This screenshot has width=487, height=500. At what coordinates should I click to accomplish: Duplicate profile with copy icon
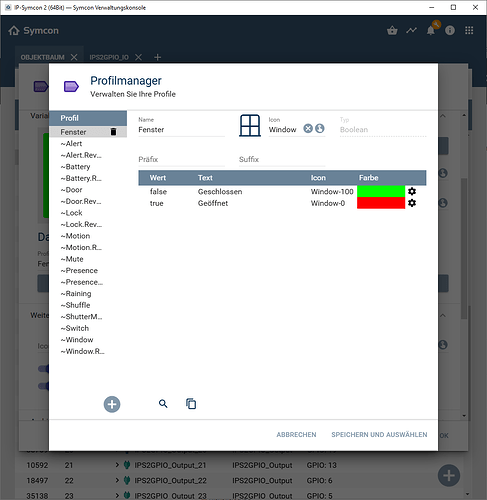[191, 404]
